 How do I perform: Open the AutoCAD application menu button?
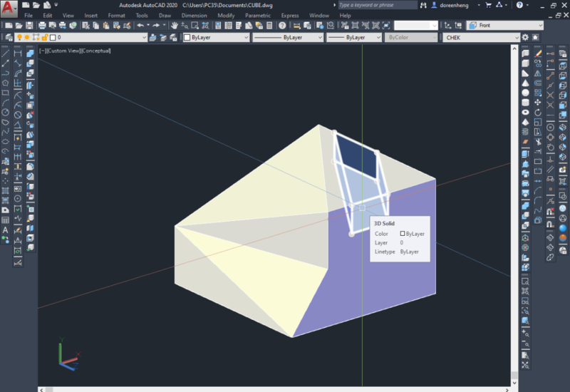click(x=9, y=7)
